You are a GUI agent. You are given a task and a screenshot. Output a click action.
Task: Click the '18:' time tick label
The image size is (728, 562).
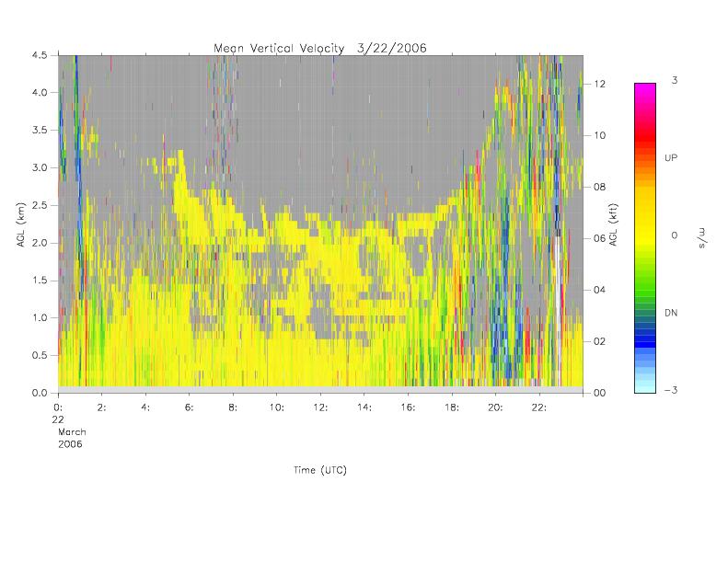coord(451,407)
